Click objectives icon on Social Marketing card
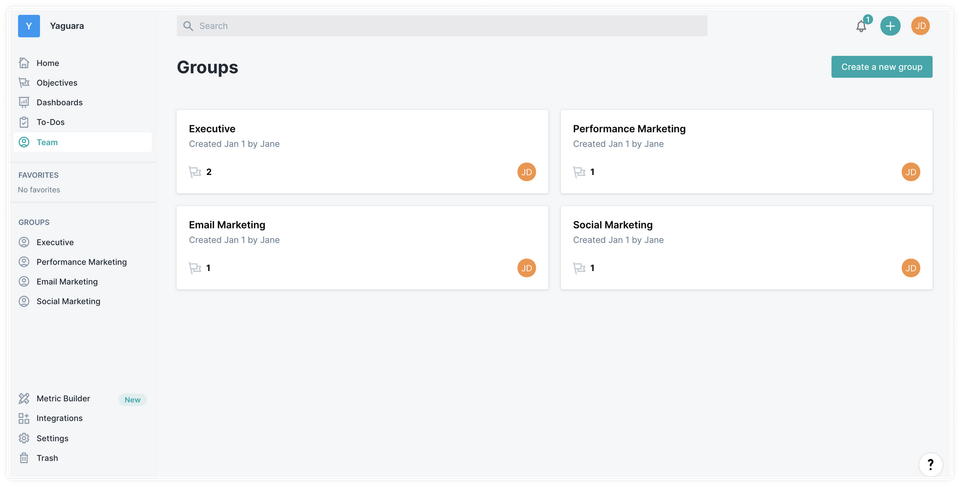This screenshot has width=960, height=487. click(x=579, y=268)
